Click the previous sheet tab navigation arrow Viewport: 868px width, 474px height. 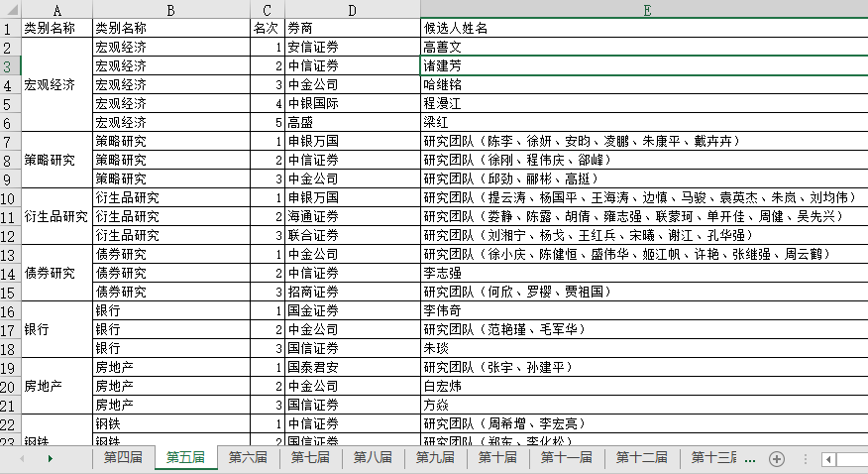[22, 458]
